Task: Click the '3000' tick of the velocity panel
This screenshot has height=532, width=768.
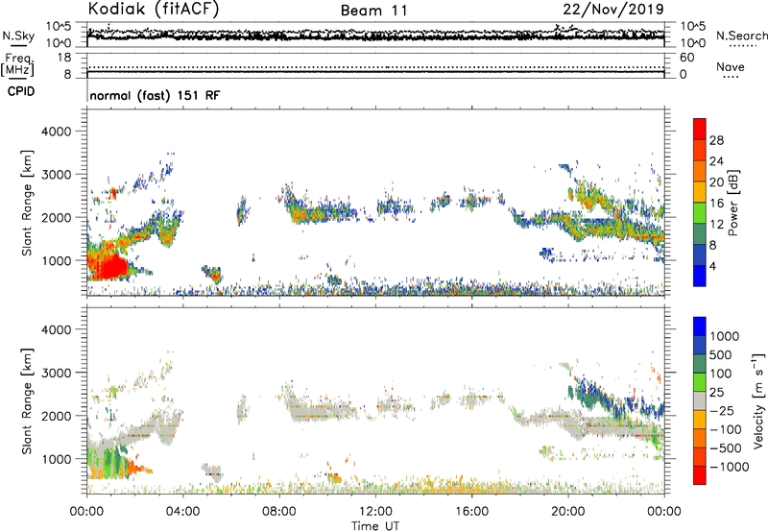Action: [x=57, y=373]
